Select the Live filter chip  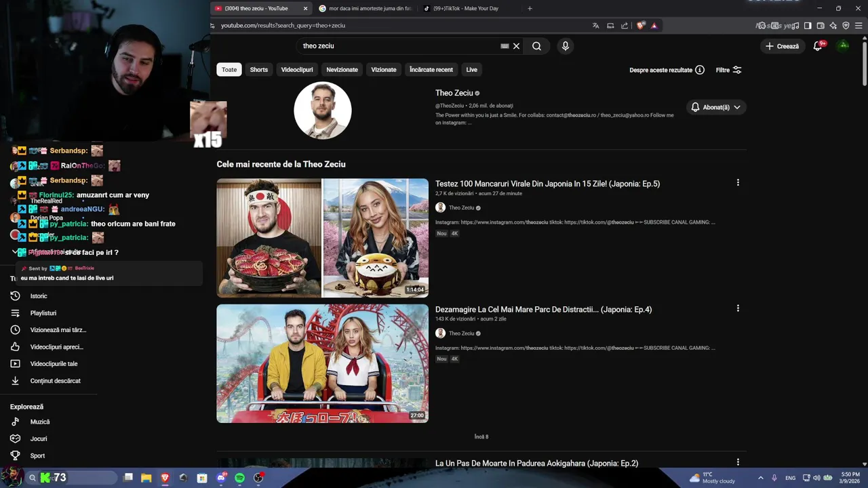pyautogui.click(x=472, y=70)
